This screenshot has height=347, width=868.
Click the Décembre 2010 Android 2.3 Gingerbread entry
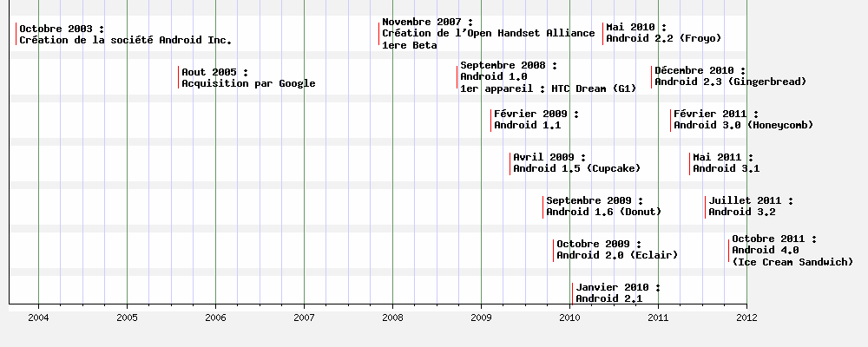point(730,76)
